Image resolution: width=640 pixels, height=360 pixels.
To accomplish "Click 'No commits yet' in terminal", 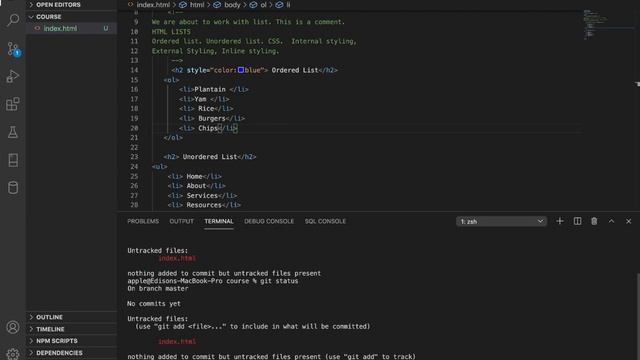I will (154, 304).
